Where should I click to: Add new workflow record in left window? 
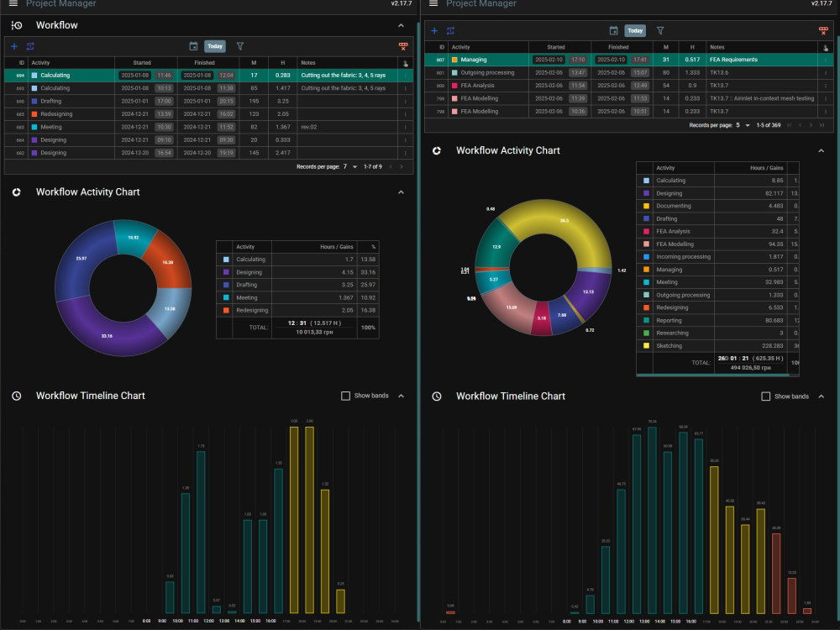14,46
